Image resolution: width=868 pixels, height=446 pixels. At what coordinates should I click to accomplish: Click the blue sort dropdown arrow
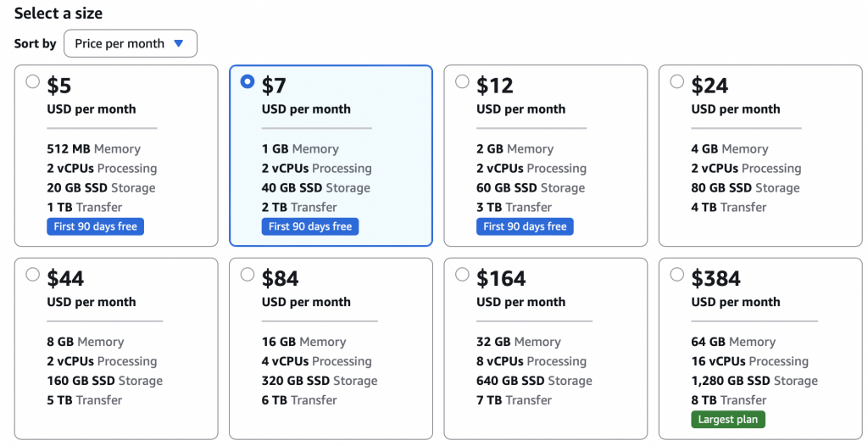point(178,44)
